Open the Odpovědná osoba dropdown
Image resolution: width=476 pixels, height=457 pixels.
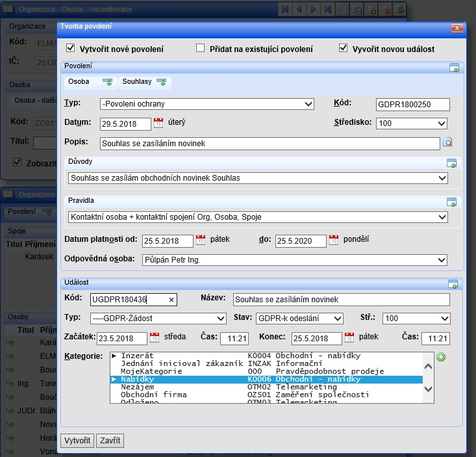(294, 260)
